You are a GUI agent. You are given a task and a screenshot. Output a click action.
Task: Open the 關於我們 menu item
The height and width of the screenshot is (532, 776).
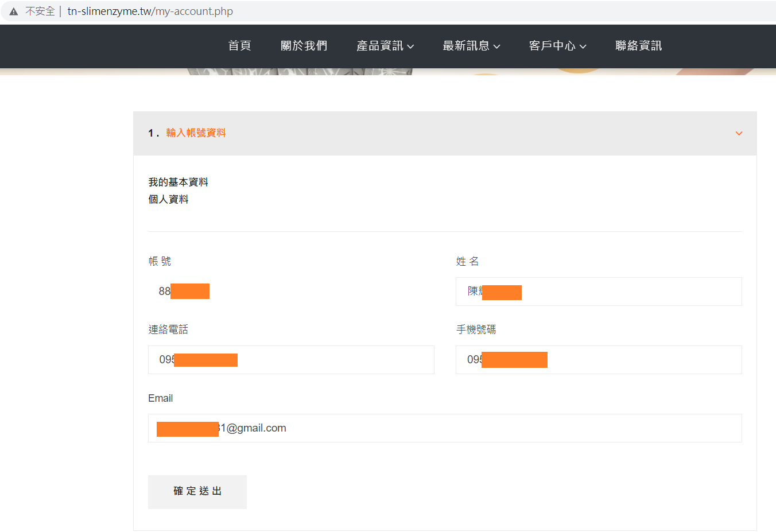coord(304,46)
